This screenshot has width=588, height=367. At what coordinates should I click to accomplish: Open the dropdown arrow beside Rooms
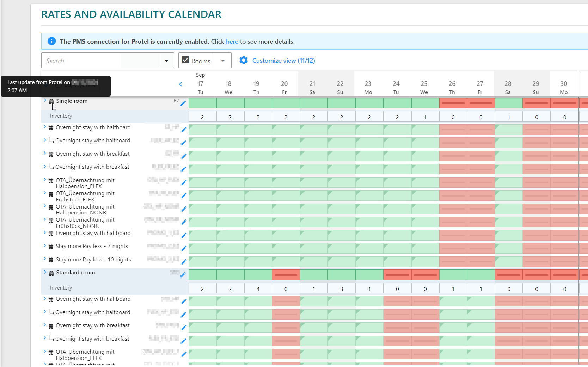point(223,61)
